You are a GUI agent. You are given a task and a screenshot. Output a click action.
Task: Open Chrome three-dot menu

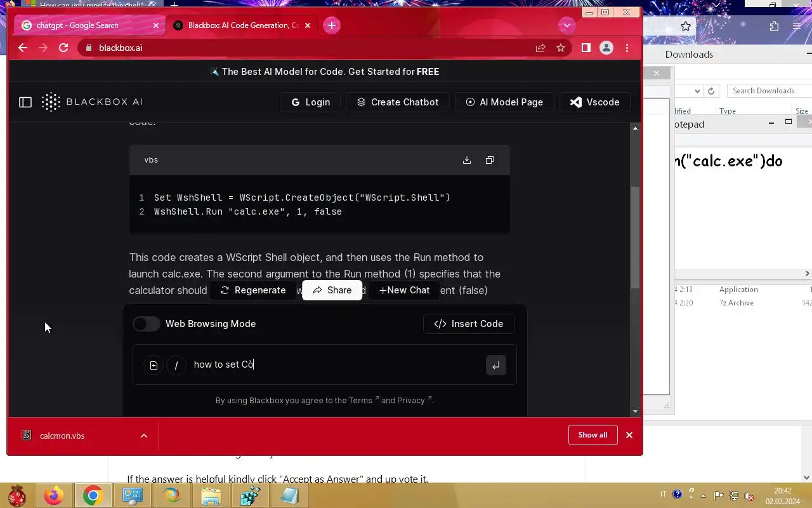pos(627,48)
